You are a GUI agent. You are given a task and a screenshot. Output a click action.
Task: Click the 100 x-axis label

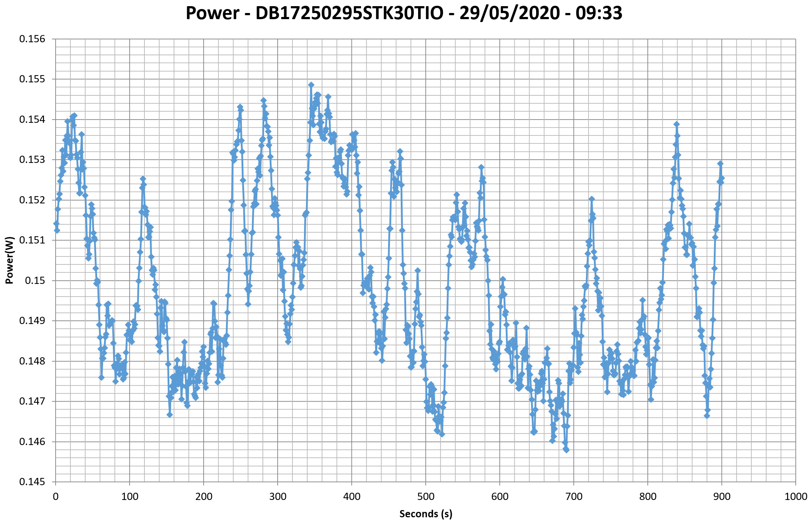pyautogui.click(x=130, y=497)
